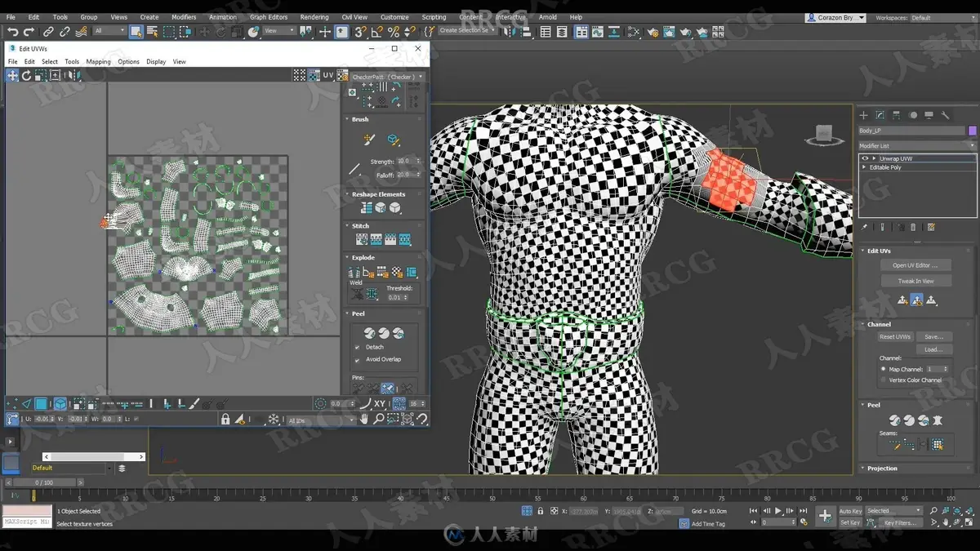Image resolution: width=980 pixels, height=551 pixels.
Task: Select the Link tool in main toolbar
Action: (48, 32)
